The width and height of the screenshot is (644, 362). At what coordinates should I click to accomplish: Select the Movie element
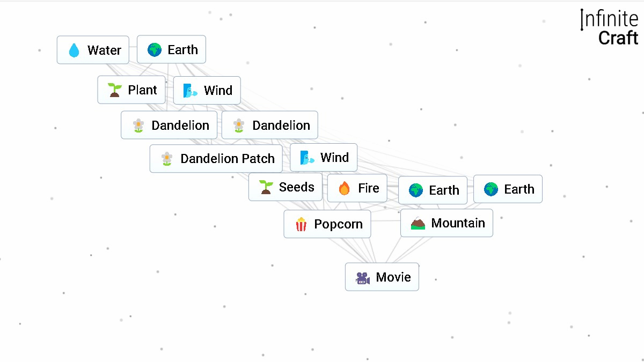pos(382,277)
